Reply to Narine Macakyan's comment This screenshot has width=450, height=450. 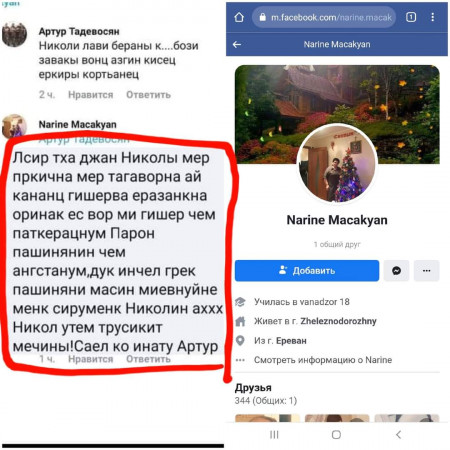coord(148,359)
